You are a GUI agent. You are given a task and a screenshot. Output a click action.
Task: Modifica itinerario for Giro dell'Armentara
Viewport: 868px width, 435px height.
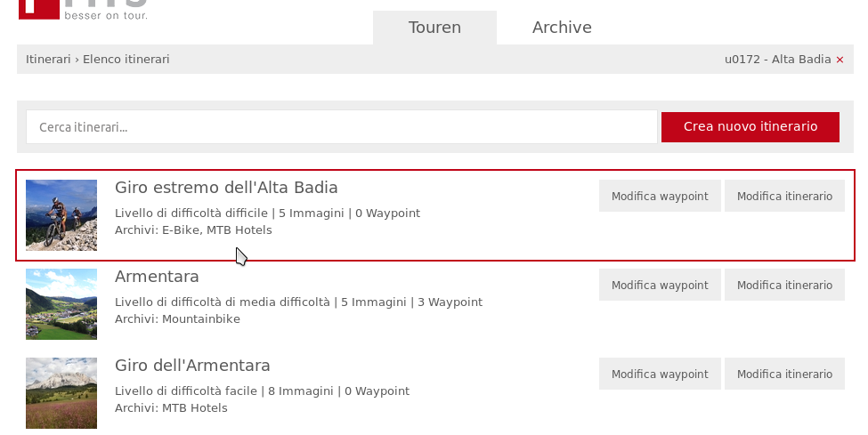pos(784,374)
